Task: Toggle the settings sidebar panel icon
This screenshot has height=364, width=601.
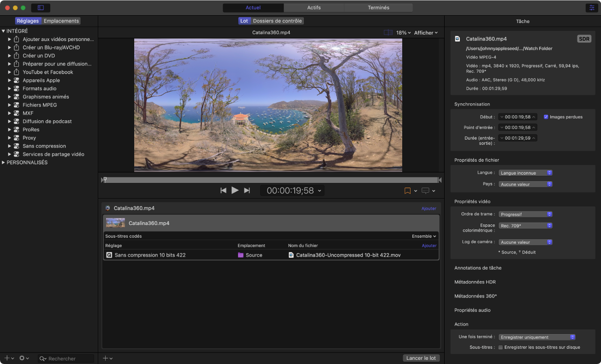Action: coord(41,8)
